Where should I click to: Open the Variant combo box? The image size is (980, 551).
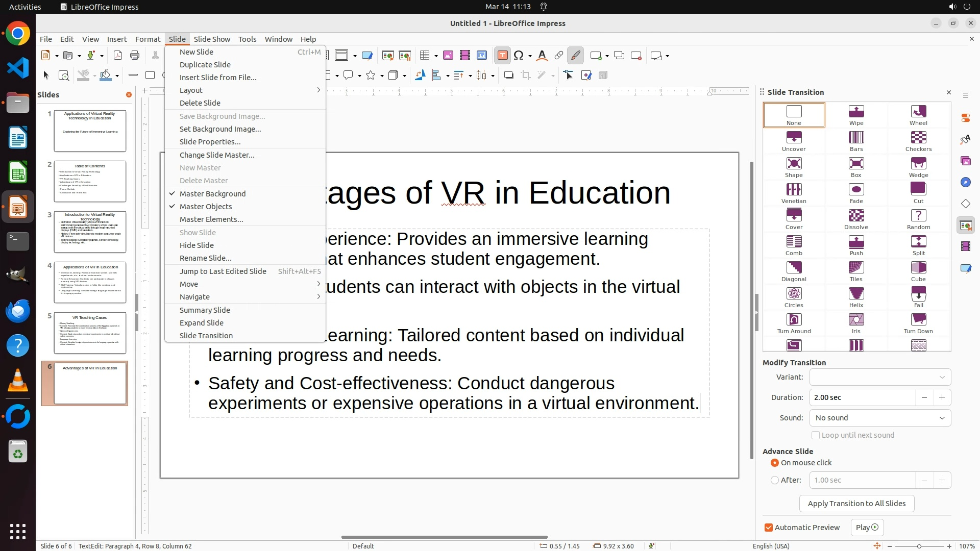[880, 377]
